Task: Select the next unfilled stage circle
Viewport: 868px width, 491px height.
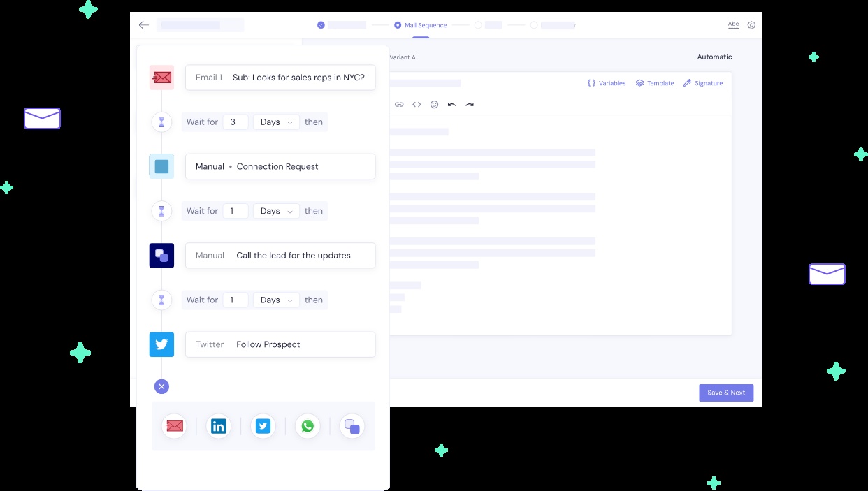Action: (478, 24)
